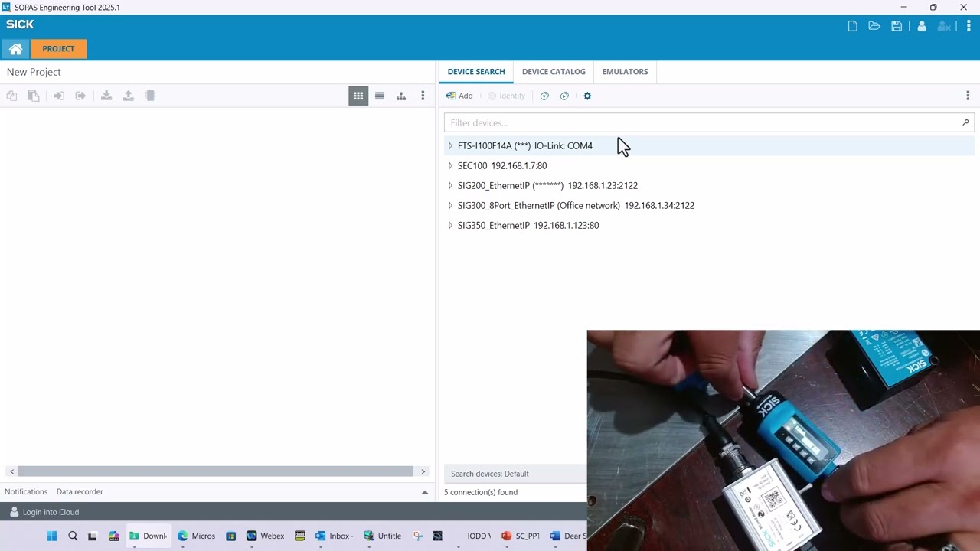Click the filter magnifier icon
This screenshot has height=551, width=980.
coord(965,122)
